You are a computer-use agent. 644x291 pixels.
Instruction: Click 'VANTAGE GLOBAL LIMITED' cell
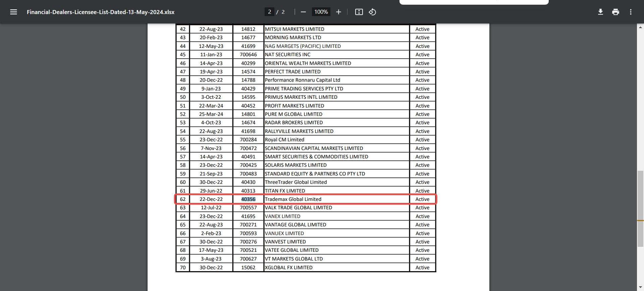click(336, 225)
